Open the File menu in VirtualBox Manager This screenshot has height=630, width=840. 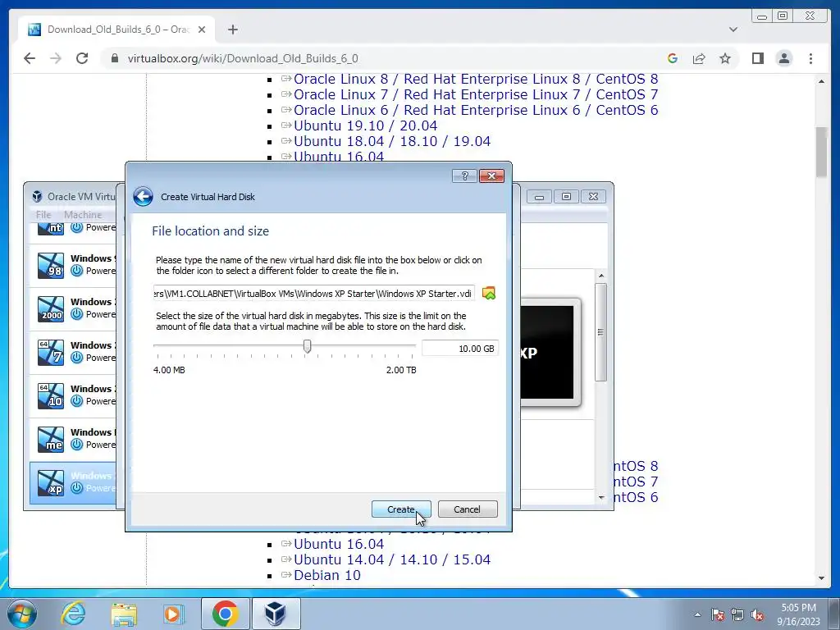click(43, 214)
